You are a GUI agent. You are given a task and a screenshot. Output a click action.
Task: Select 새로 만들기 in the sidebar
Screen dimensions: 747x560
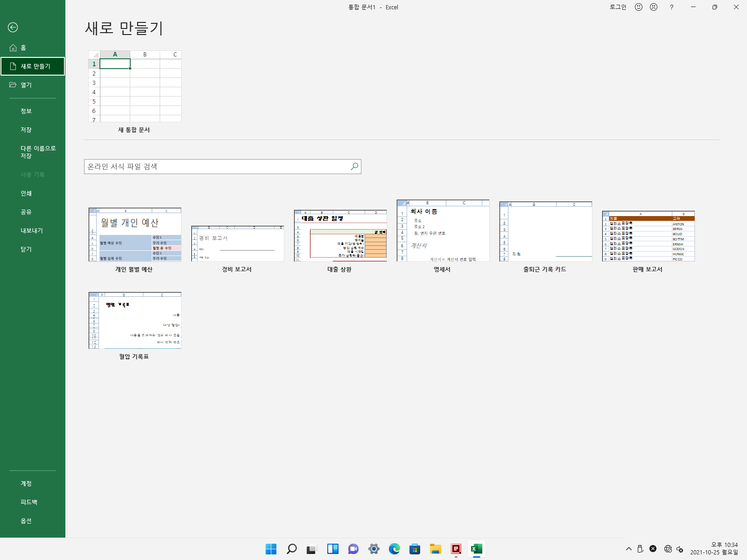[x=33, y=66]
